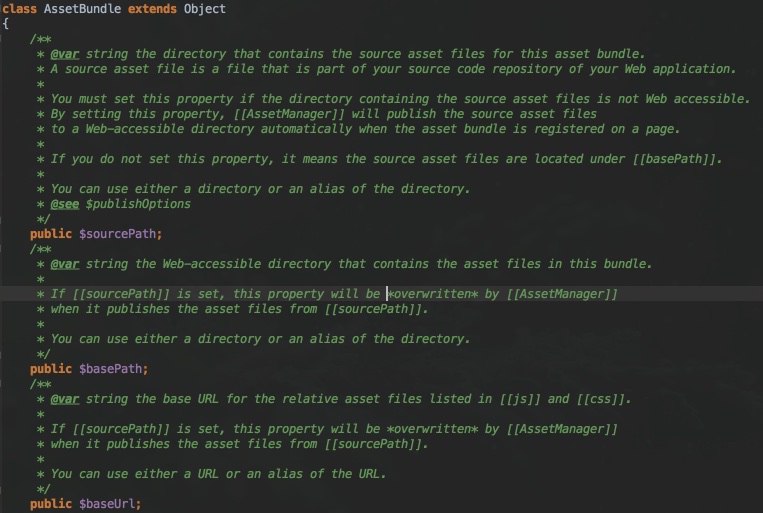Click the @var tag above $baseUrl

[x=67, y=398]
